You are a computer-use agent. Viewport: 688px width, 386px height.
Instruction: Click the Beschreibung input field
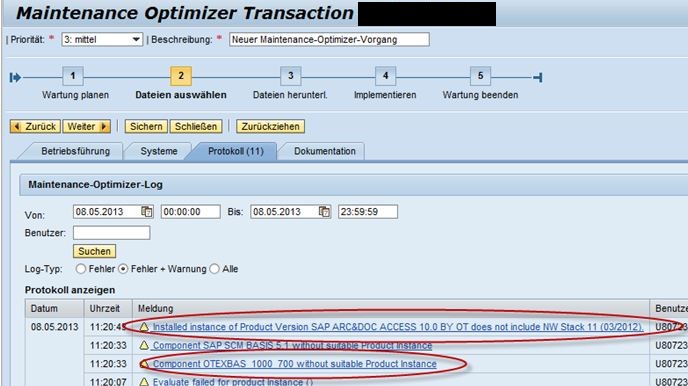coord(329,39)
